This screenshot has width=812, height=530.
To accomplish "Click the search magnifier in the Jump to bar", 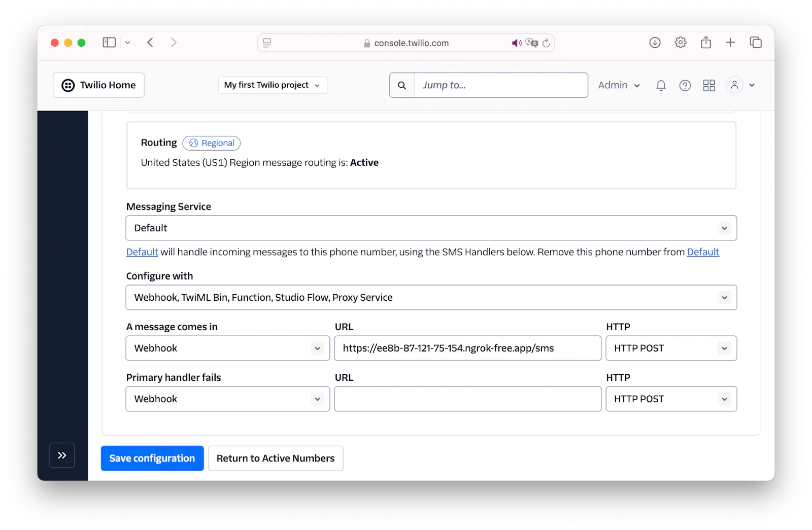I will point(401,85).
